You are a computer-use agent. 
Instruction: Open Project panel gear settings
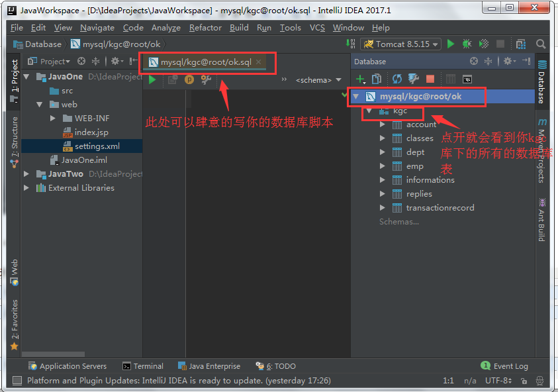click(x=116, y=61)
